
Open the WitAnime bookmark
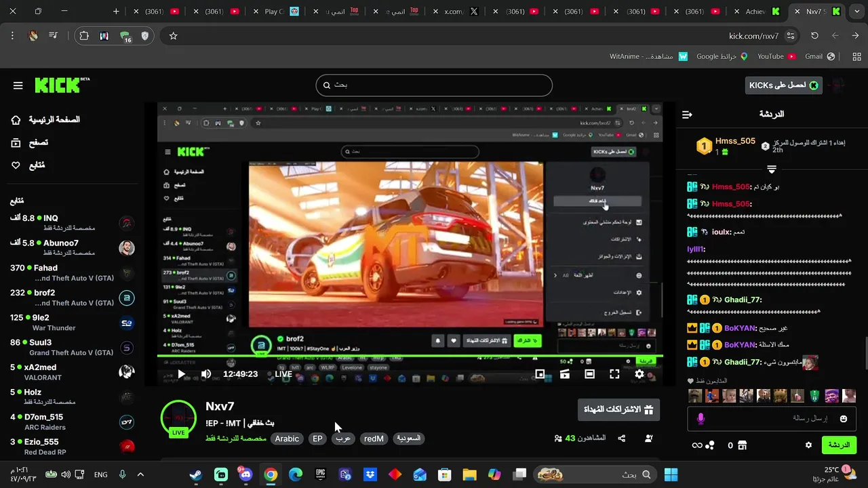pyautogui.click(x=649, y=56)
